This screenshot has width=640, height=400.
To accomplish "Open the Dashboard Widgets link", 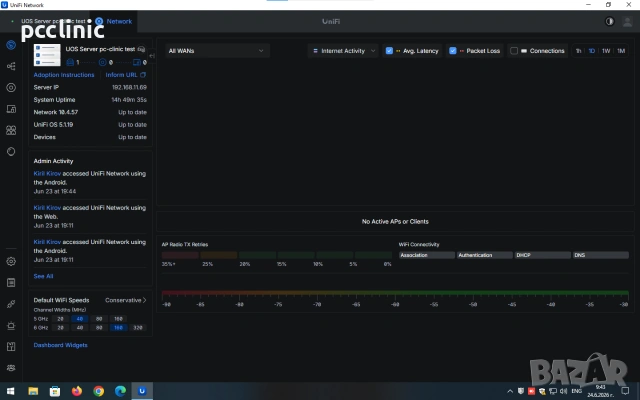I will point(60,345).
